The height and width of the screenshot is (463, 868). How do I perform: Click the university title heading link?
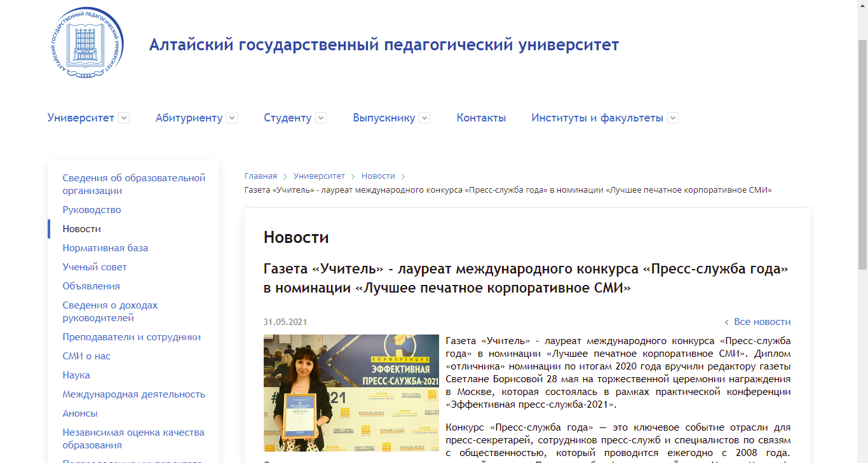[x=384, y=45]
